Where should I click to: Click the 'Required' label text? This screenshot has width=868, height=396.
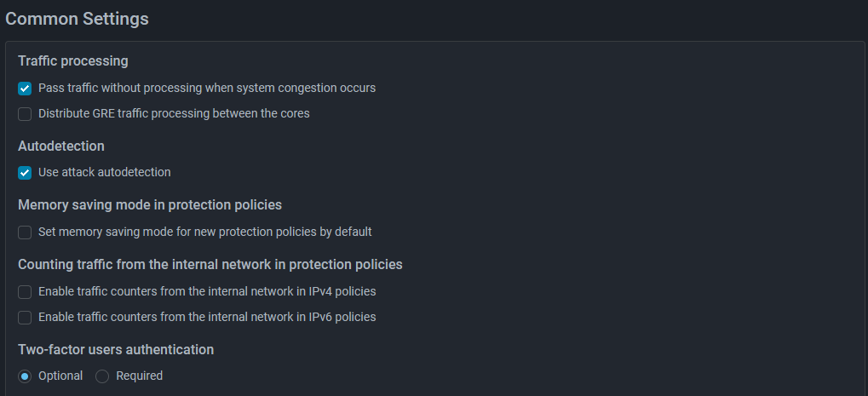pos(140,376)
